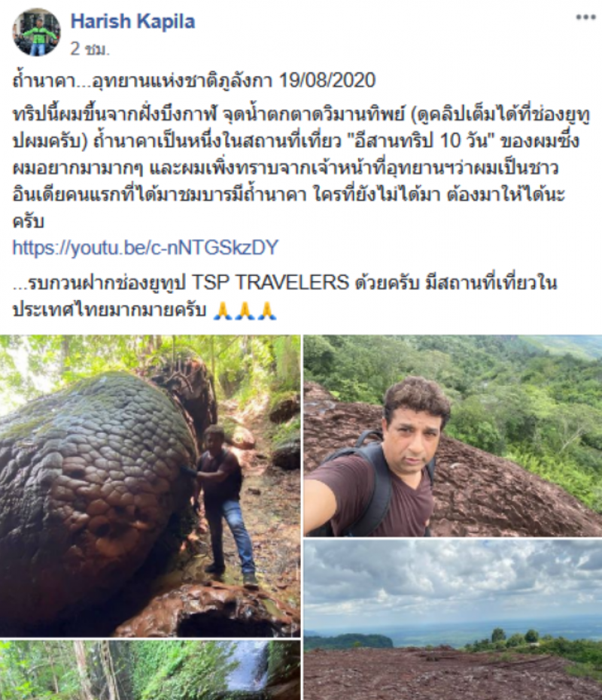This screenshot has width=602, height=700.
Task: Click the closing line "ประเทศไทยมากมายครับ"
Action: [110, 311]
